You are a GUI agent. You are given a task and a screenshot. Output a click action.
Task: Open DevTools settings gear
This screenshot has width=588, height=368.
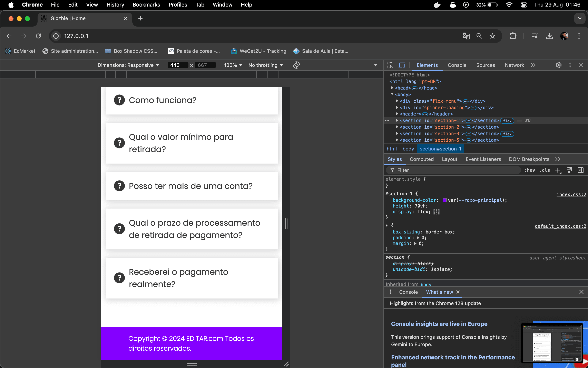pos(558,65)
